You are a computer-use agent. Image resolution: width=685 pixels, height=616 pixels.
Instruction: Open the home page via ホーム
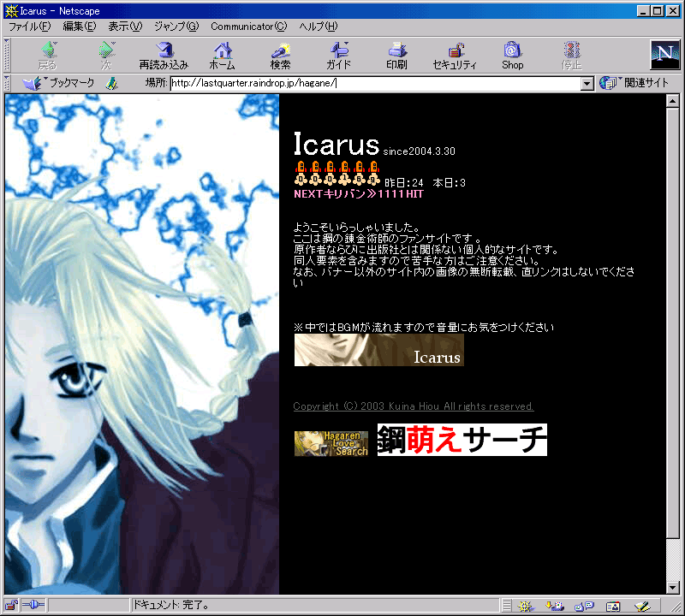point(223,56)
